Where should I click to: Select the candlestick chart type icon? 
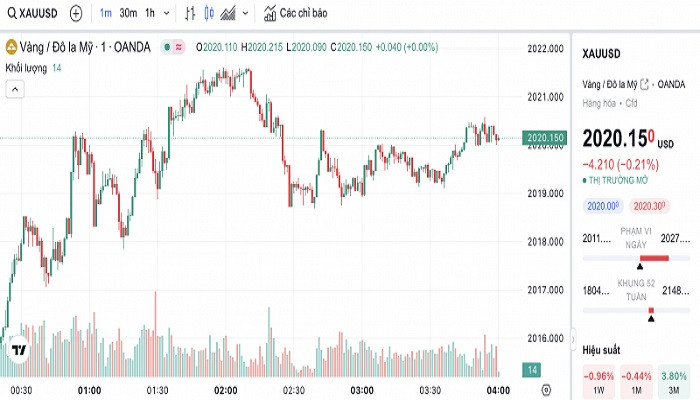[x=209, y=14]
